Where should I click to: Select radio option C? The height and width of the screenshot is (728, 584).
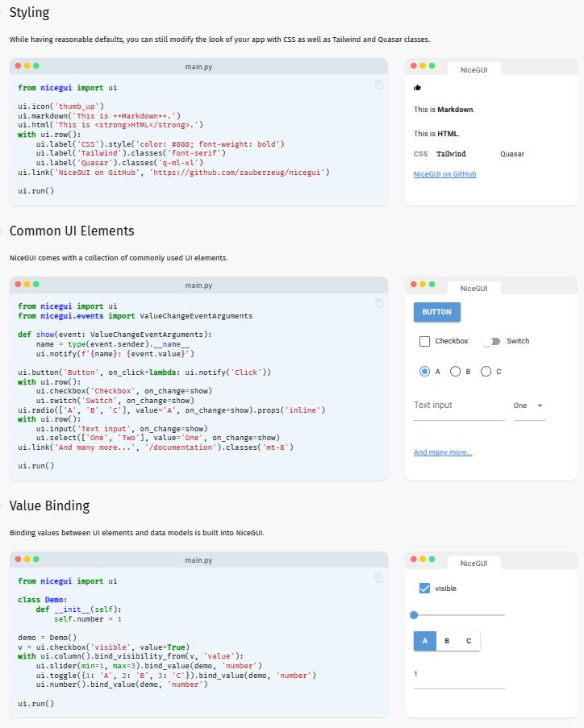[486, 372]
